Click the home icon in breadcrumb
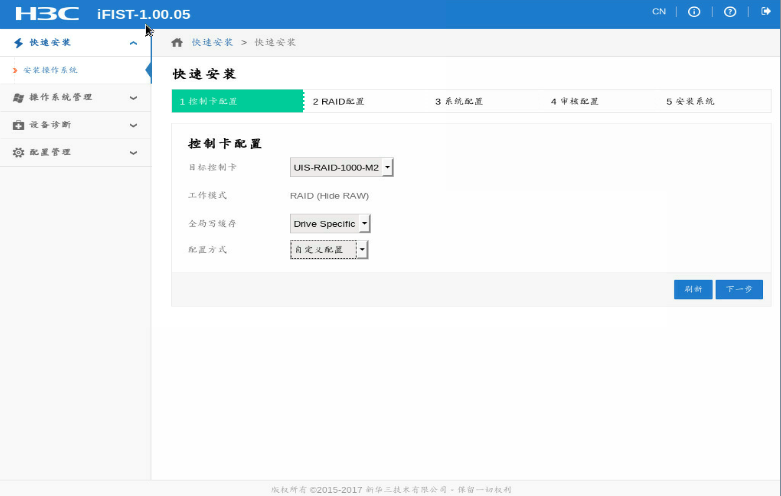Screen dimensions: 781x496 point(177,43)
